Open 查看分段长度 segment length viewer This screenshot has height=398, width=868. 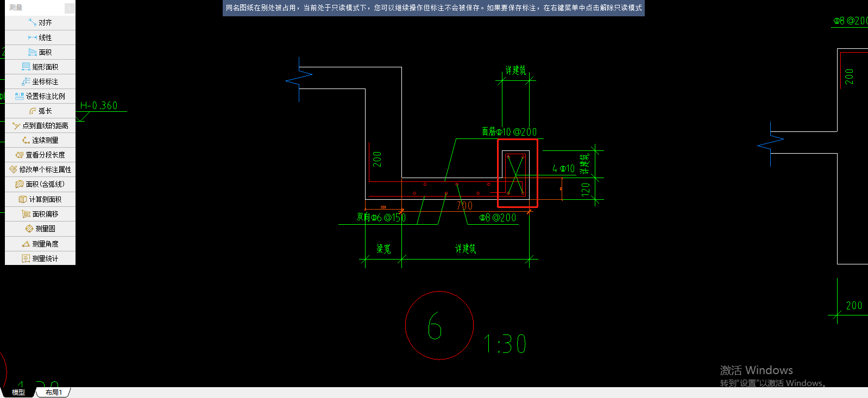click(x=40, y=155)
